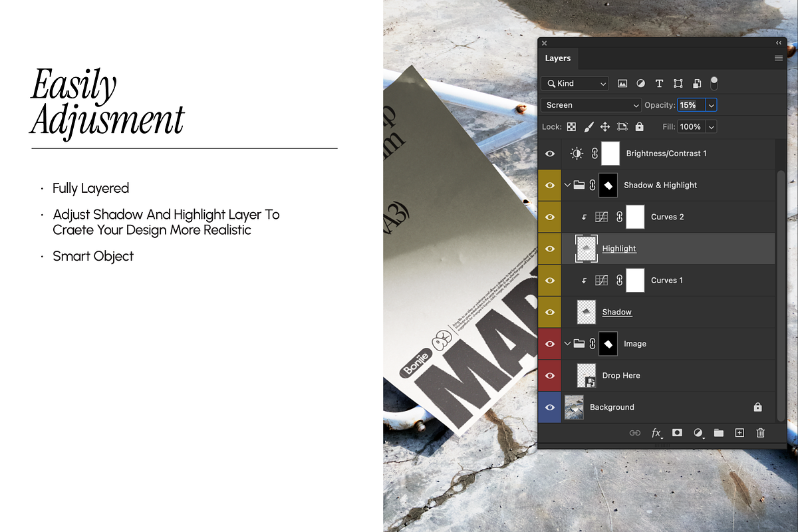This screenshot has height=532, width=798.
Task: Hide the Brightness/Contrast 1 layer
Action: pos(549,154)
